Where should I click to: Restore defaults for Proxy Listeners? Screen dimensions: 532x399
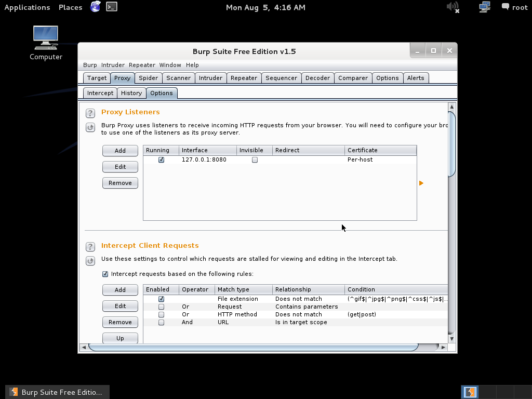click(90, 127)
